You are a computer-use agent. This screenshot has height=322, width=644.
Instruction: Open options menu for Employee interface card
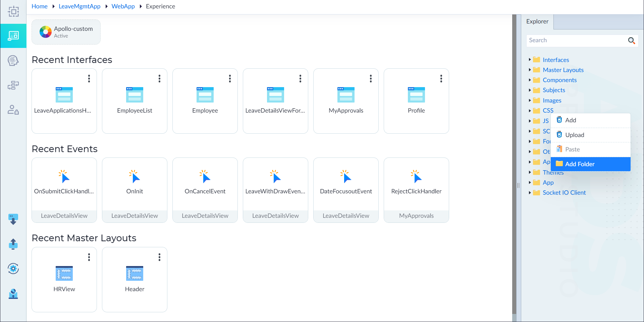230,78
